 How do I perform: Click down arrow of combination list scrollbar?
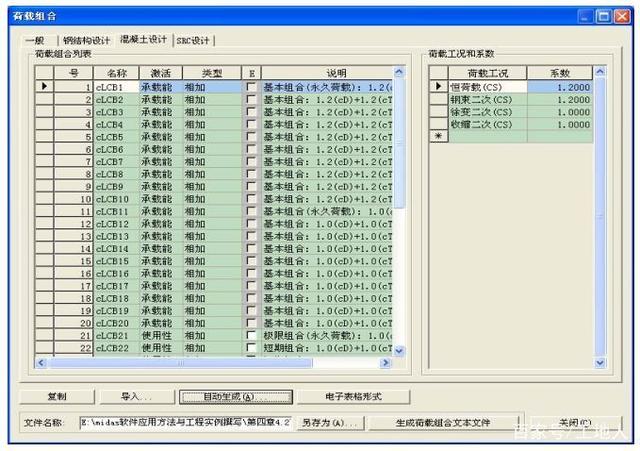pos(399,351)
